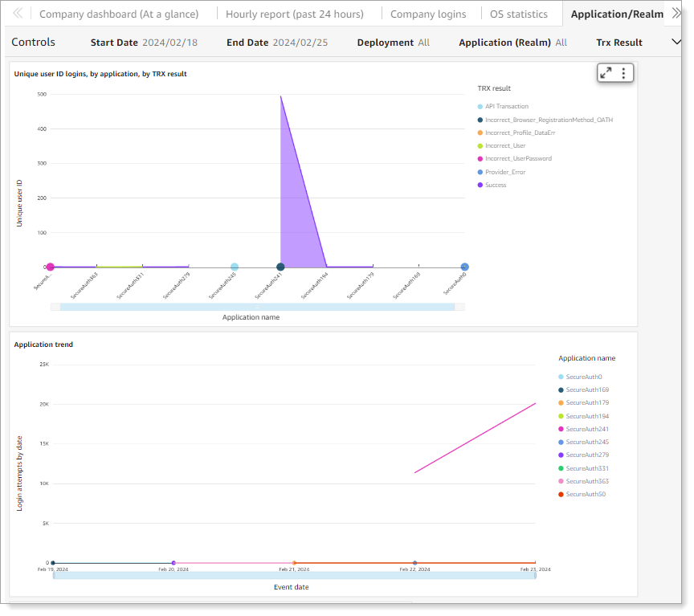Screen dimensions: 694x616
Task: Open the chart's three-dot options menu
Action: pyautogui.click(x=622, y=72)
